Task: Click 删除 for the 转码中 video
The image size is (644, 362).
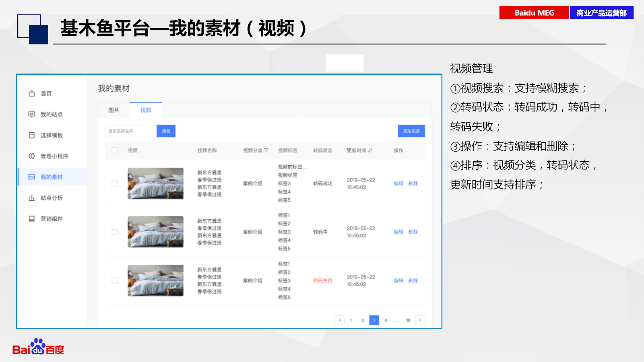Action: [413, 232]
